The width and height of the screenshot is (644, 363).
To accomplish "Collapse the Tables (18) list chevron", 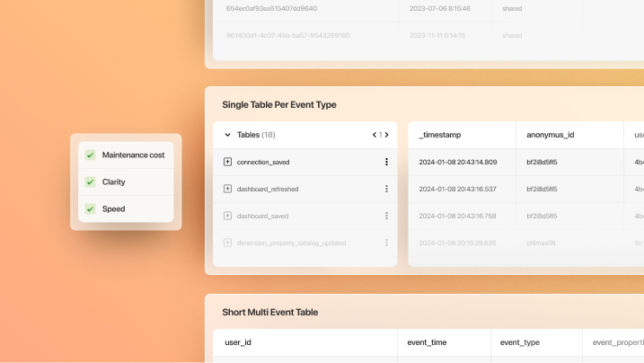I will (x=227, y=135).
